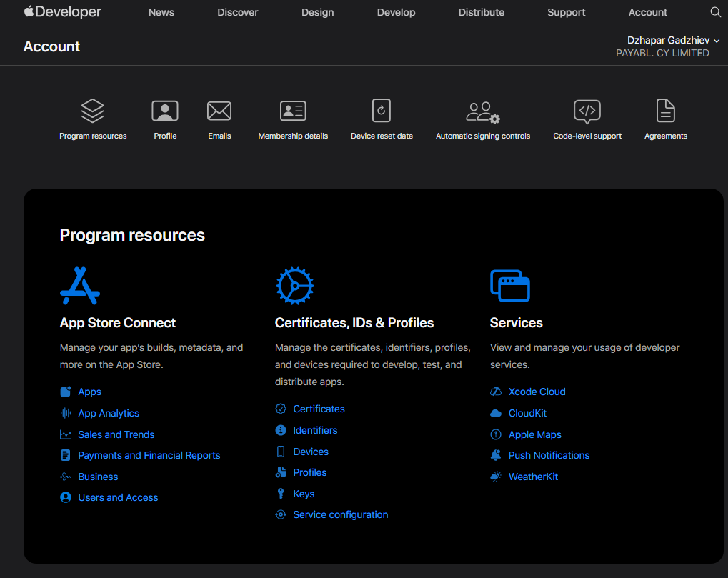The width and height of the screenshot is (728, 578).
Task: Click the Emails envelope icon
Action: 219,111
